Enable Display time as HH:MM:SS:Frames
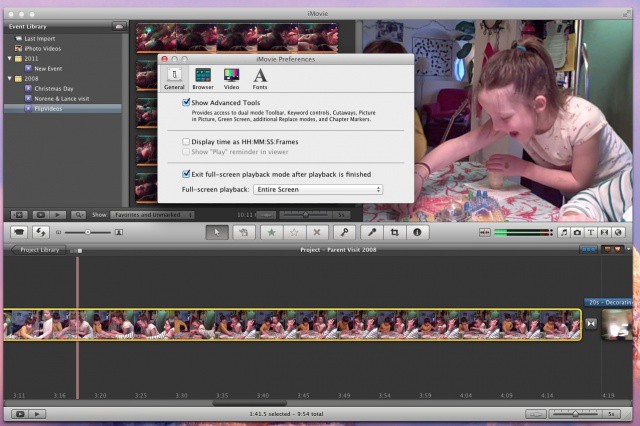 tap(187, 142)
